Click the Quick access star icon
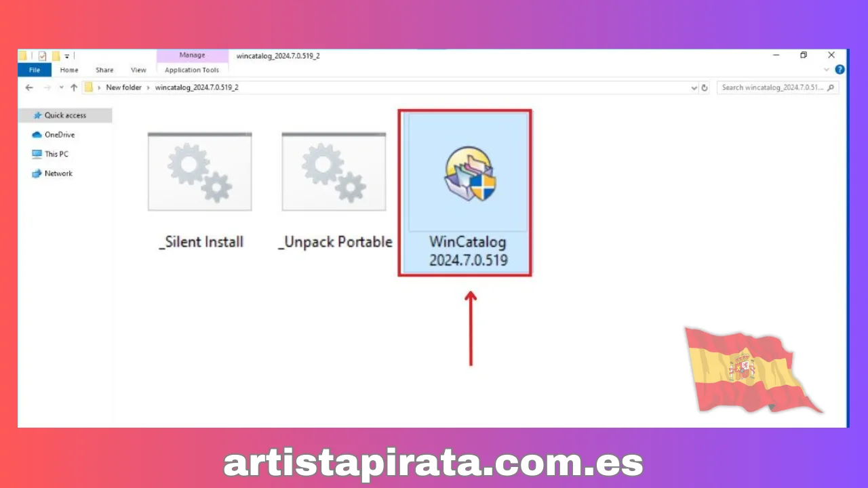 click(37, 115)
